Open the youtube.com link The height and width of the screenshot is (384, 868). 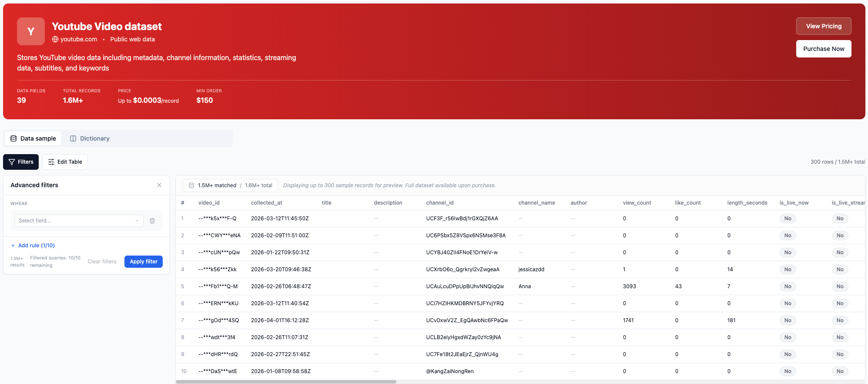click(x=79, y=39)
